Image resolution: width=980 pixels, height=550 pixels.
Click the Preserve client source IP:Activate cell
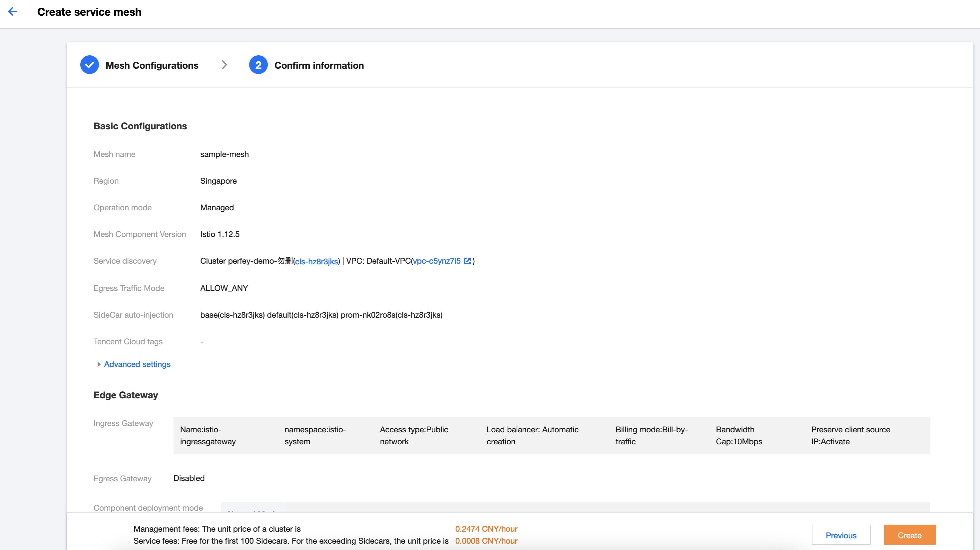(x=851, y=435)
